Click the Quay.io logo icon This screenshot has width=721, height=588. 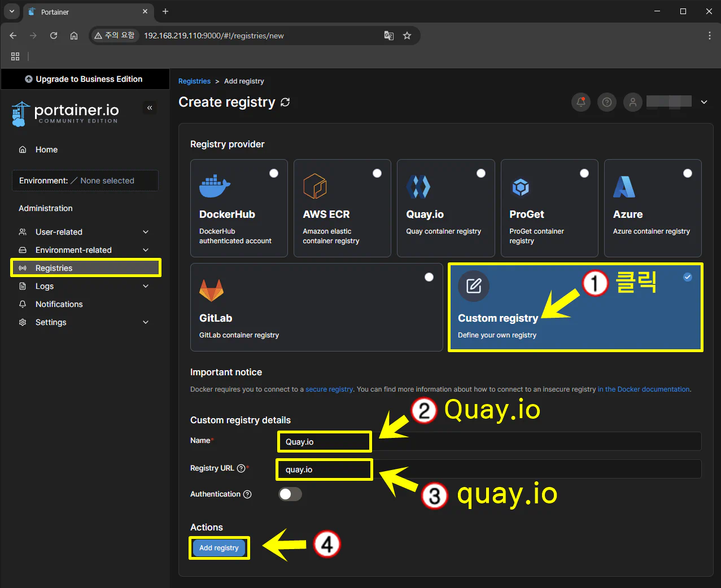point(418,186)
